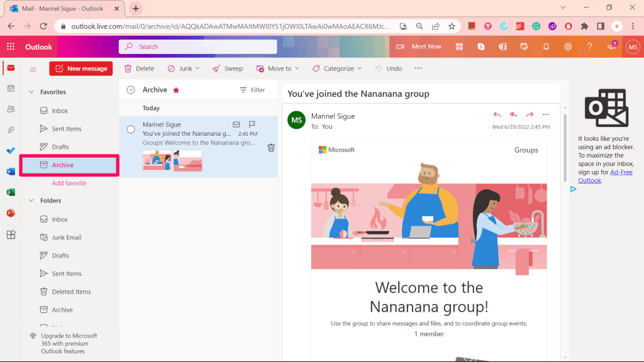Collapse the Favorites section
This screenshot has width=644, height=362.
30,92
